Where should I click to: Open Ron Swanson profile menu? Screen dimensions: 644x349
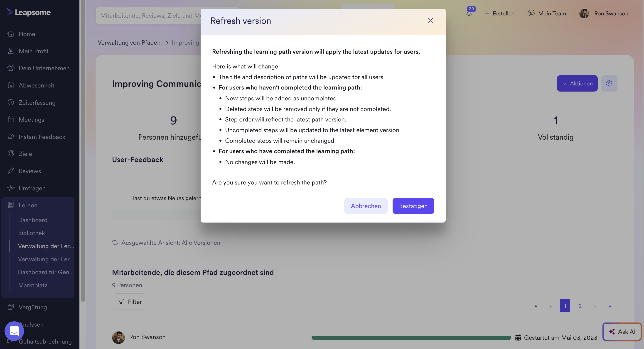pos(604,13)
